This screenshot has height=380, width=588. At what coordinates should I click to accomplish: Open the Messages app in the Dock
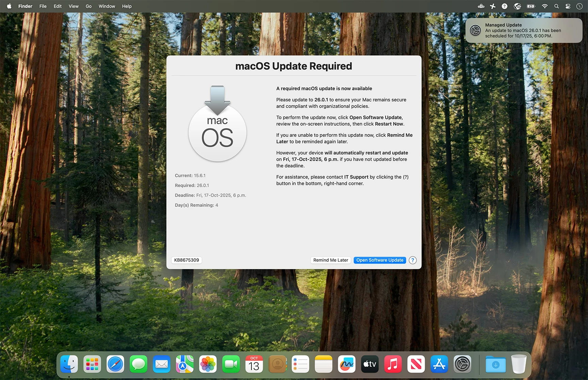(138, 364)
